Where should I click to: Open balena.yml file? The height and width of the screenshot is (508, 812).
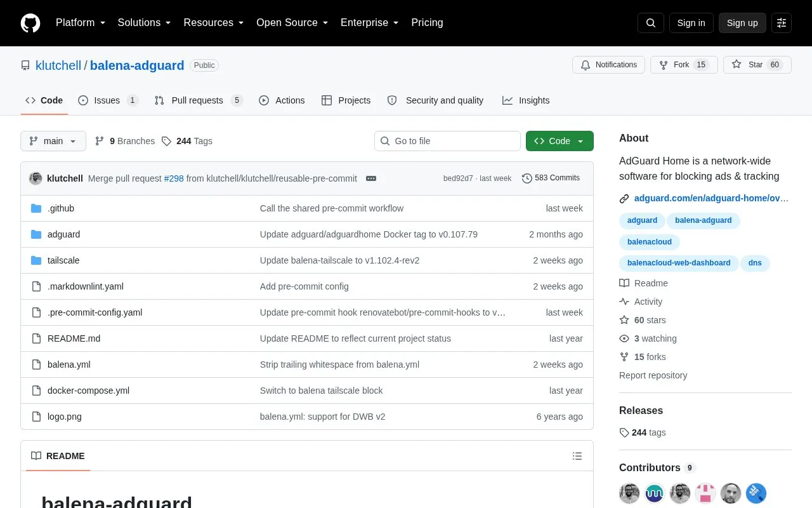(x=69, y=364)
